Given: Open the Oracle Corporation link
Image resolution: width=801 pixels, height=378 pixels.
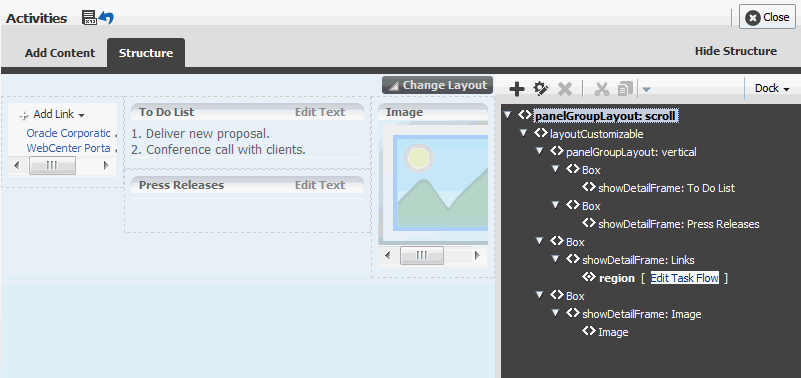Looking at the screenshot, I should [68, 133].
